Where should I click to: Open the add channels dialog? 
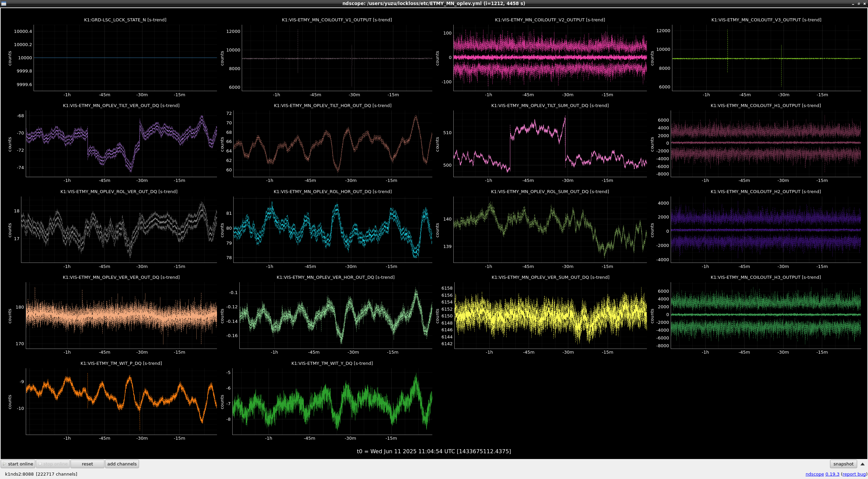(122, 464)
